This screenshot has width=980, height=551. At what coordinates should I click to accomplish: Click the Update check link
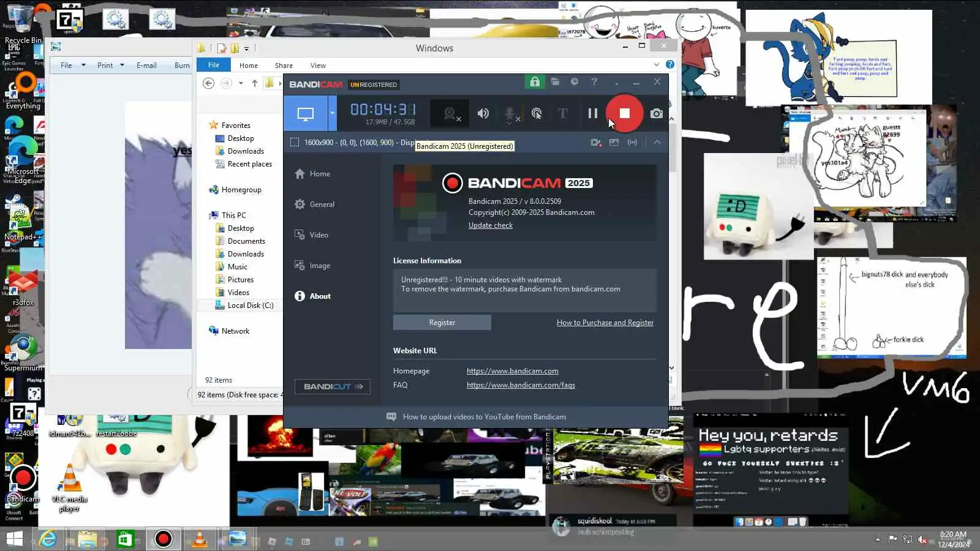[491, 225]
